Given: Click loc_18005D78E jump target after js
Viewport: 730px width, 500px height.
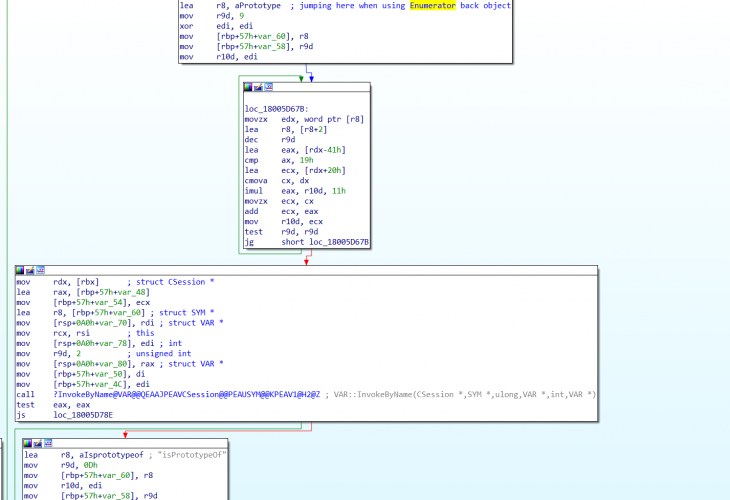Looking at the screenshot, I should pos(85,413).
